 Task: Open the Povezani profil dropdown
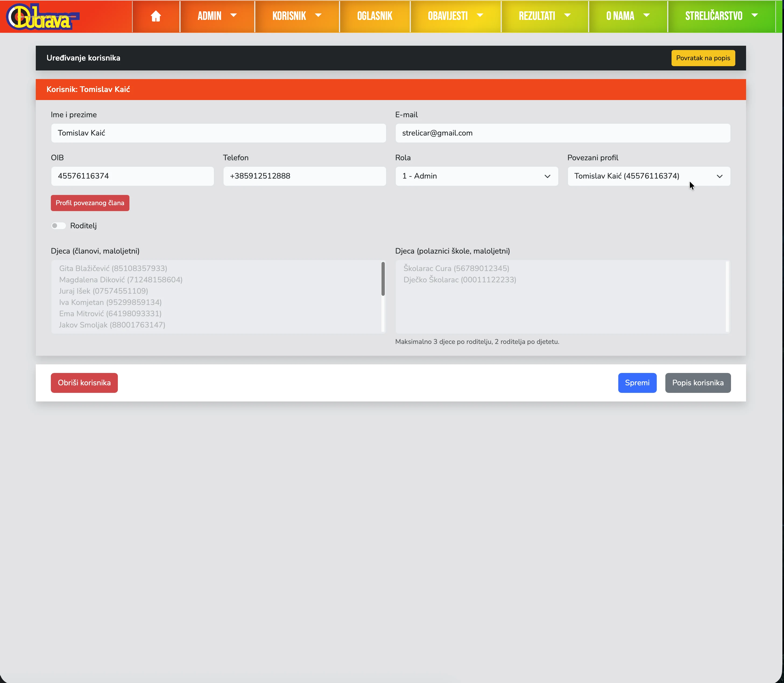point(648,176)
